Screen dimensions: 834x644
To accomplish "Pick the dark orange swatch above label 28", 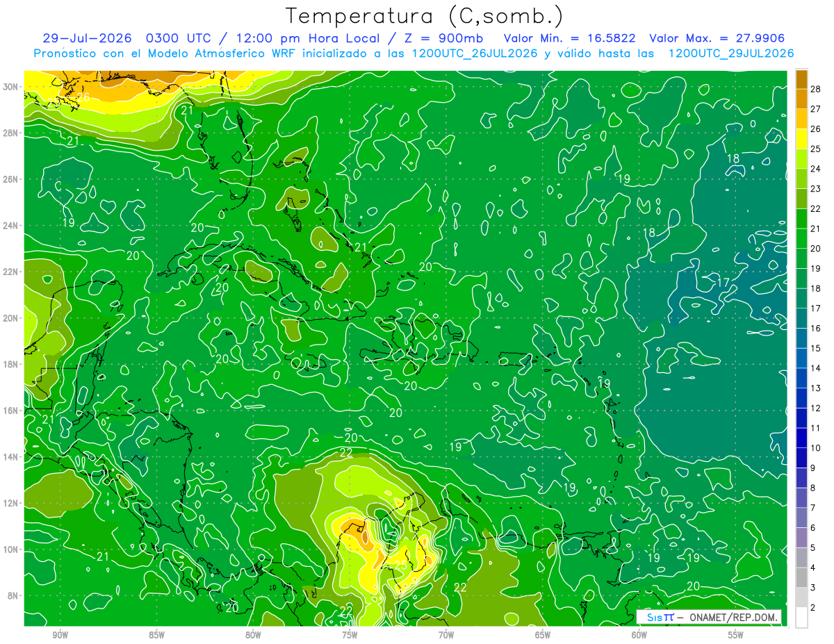I will click(801, 79).
